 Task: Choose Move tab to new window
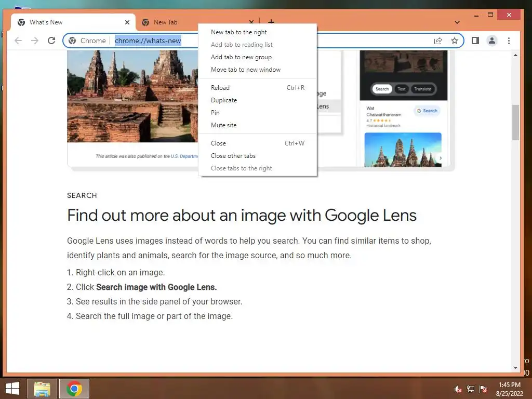tap(258, 70)
